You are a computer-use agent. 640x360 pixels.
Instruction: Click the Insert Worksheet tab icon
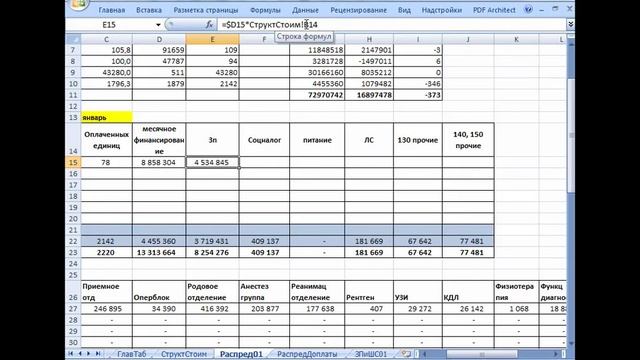tap(406, 353)
